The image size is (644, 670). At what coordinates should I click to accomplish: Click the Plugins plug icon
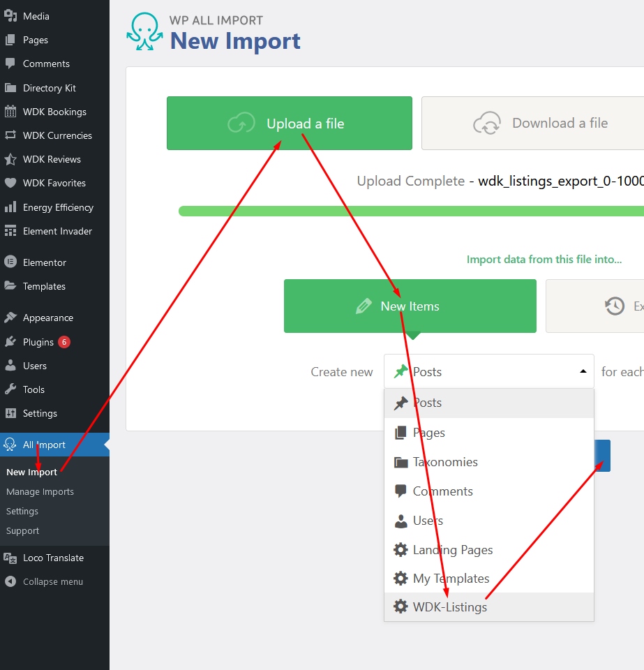10,342
